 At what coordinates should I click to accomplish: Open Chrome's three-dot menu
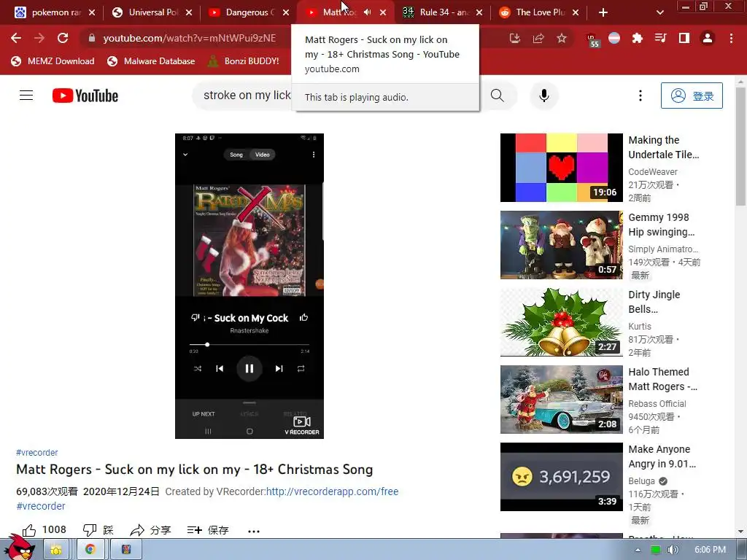(x=731, y=38)
